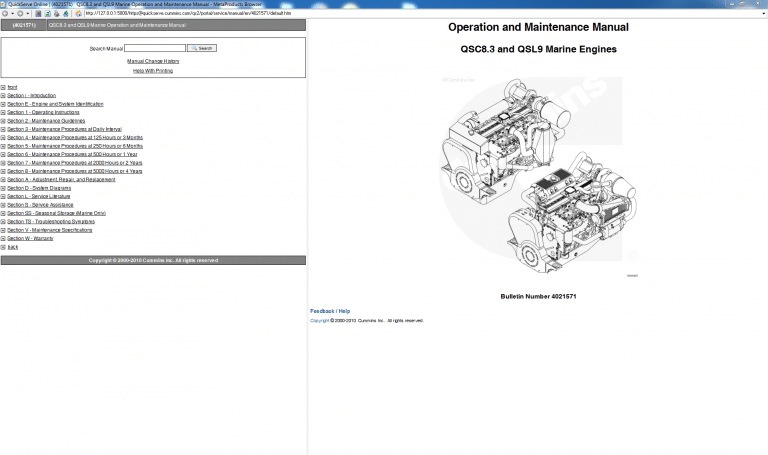Expand Section E - Engine and System Identification

[3, 104]
